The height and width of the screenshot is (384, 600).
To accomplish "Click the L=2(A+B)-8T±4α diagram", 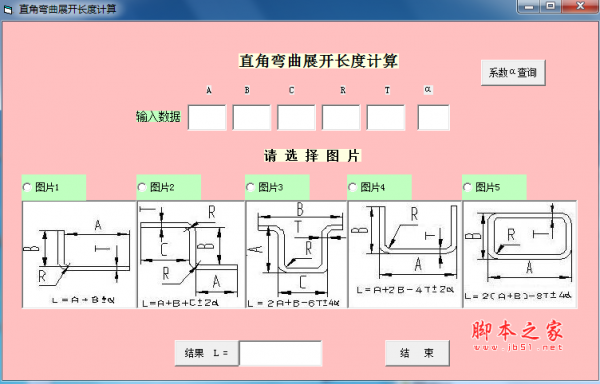I will point(520,254).
